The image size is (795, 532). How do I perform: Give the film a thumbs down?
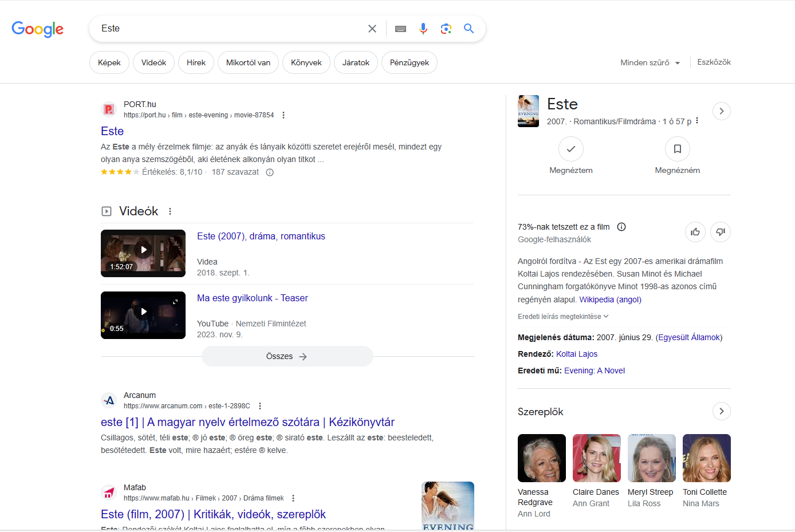721,232
